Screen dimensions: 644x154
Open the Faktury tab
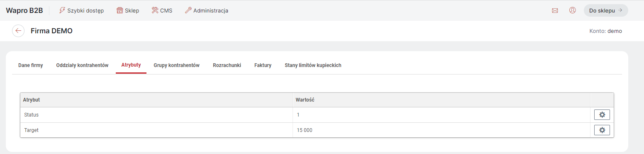pyautogui.click(x=263, y=65)
